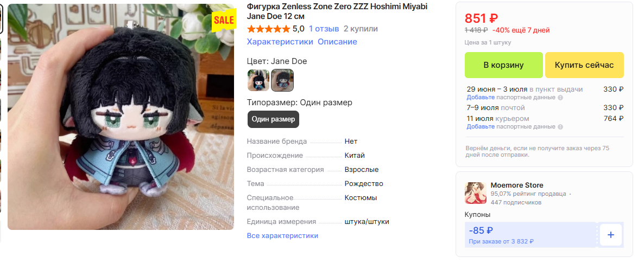Go to the Описание section
The image size is (644, 263).
point(337,42)
